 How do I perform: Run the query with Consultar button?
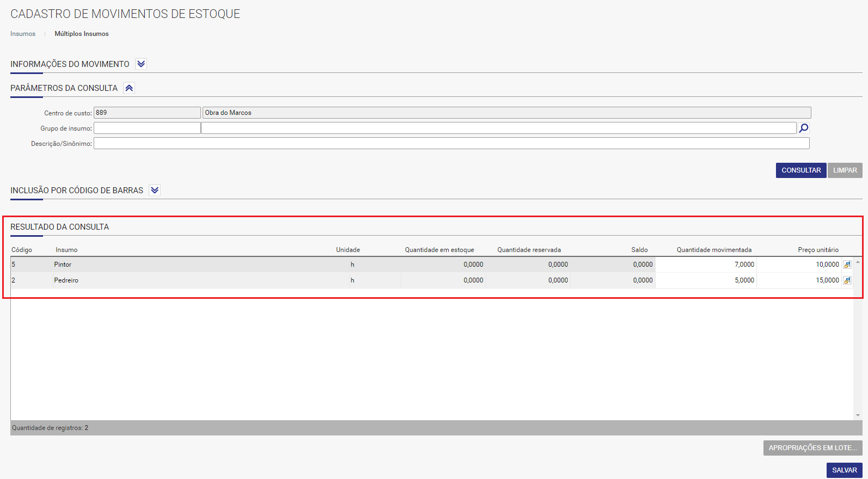click(801, 170)
